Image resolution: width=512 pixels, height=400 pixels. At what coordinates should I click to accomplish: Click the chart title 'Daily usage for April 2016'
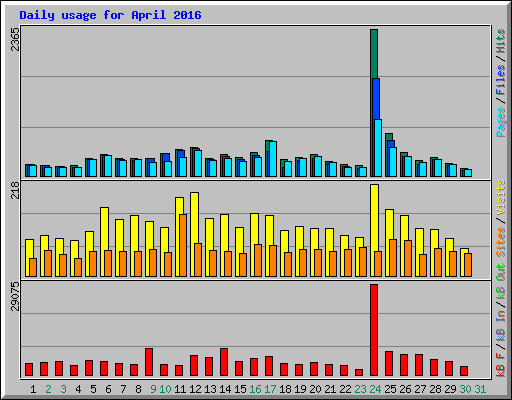click(x=110, y=15)
